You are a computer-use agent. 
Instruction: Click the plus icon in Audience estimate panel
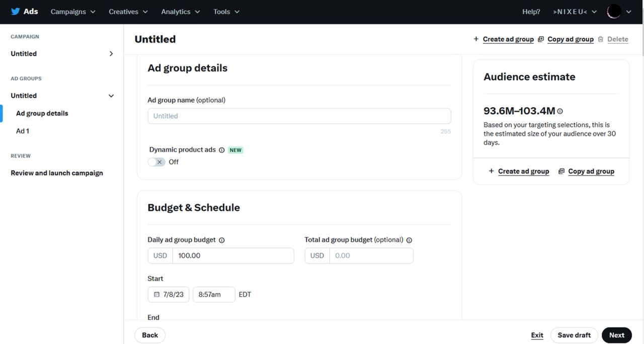coord(491,171)
